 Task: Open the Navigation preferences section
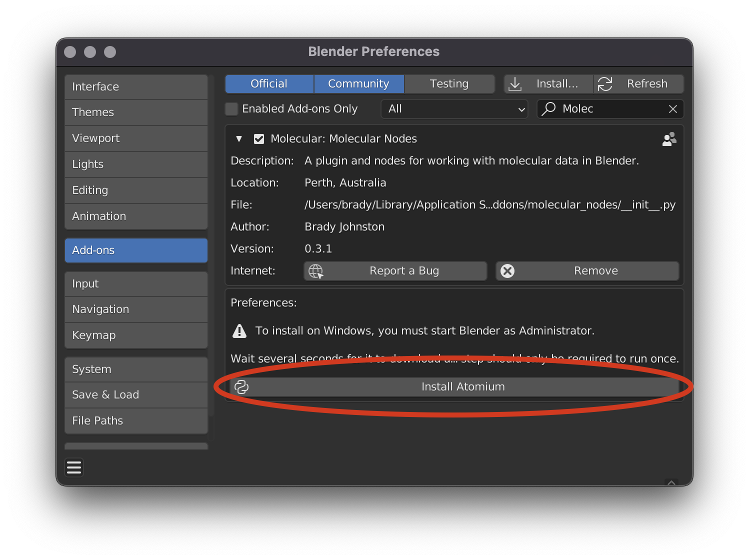(x=136, y=309)
